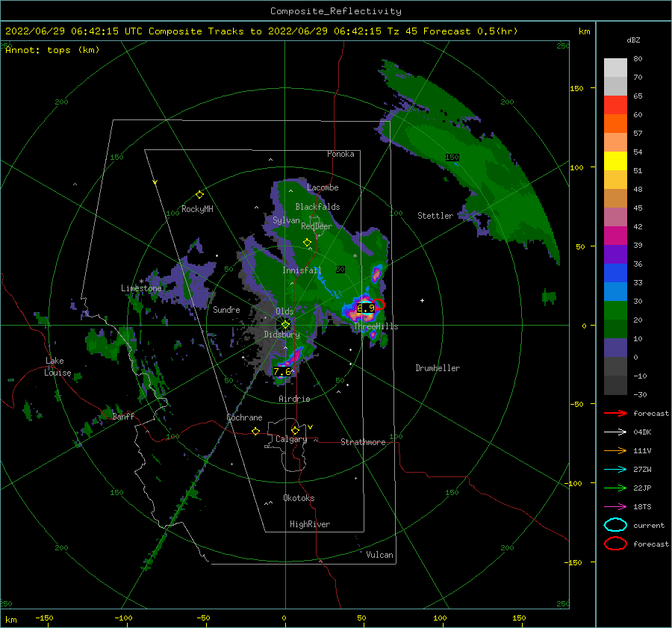Viewport: 672px width, 628px height.
Task: Click the dBZ scale heading
Action: pyautogui.click(x=633, y=40)
